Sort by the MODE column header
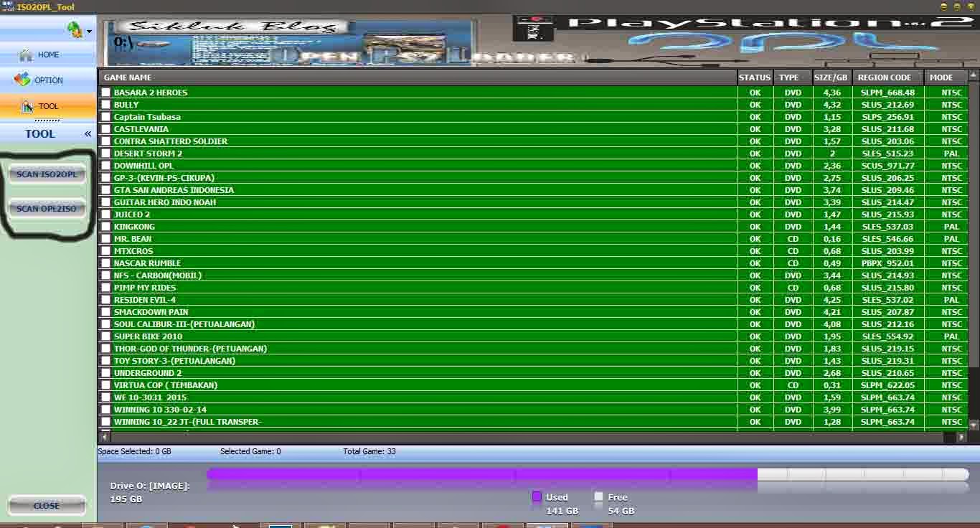980x528 pixels. point(946,77)
